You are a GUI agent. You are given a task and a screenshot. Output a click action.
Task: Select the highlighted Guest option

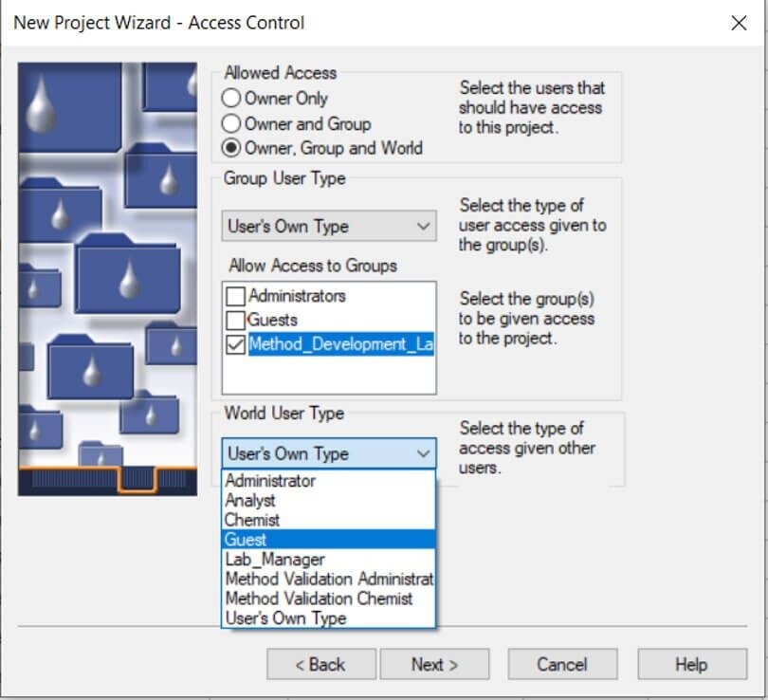coord(328,540)
